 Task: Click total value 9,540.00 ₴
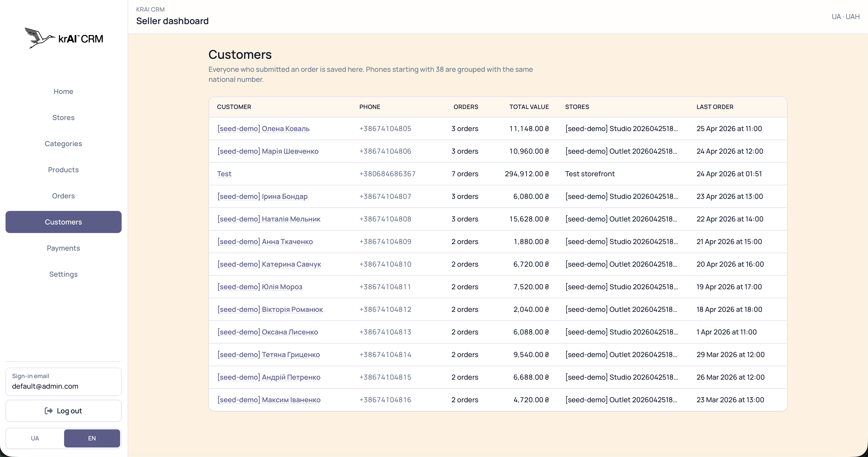coord(531,354)
